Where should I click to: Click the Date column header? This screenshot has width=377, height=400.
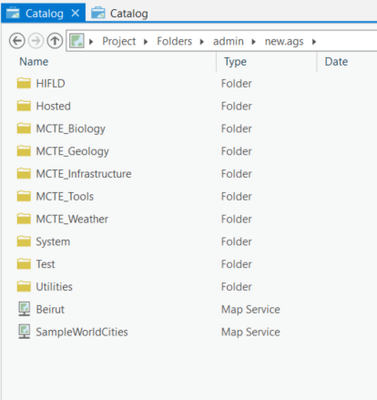336,62
